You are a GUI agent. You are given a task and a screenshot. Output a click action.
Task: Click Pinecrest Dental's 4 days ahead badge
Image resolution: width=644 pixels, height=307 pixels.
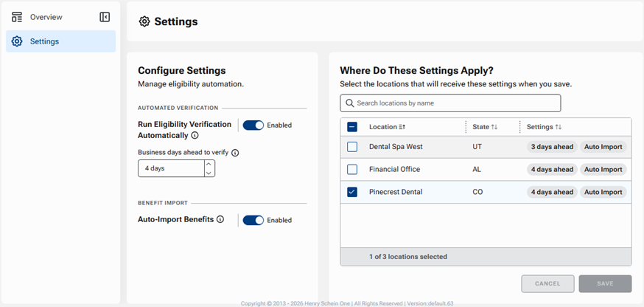(552, 192)
